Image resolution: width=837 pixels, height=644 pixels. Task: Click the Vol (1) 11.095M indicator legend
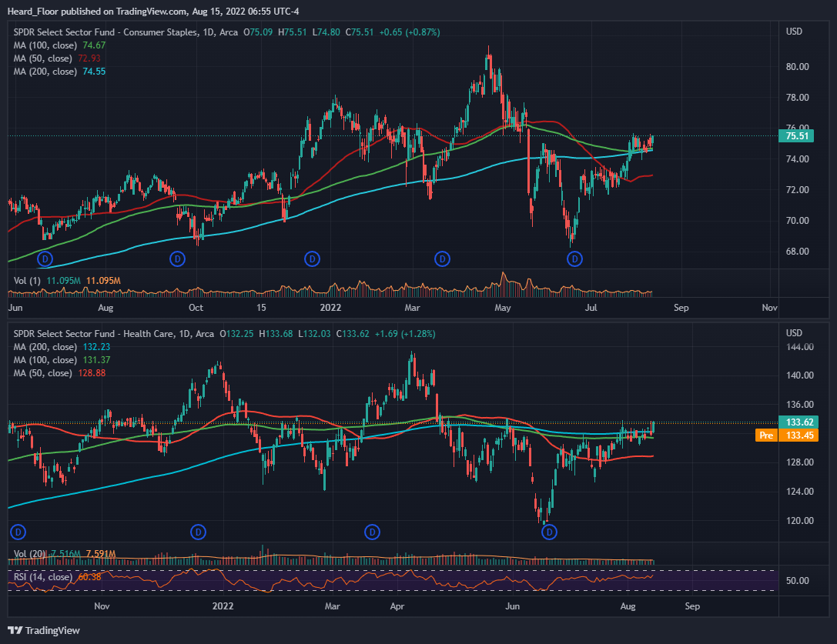pyautogui.click(x=67, y=281)
